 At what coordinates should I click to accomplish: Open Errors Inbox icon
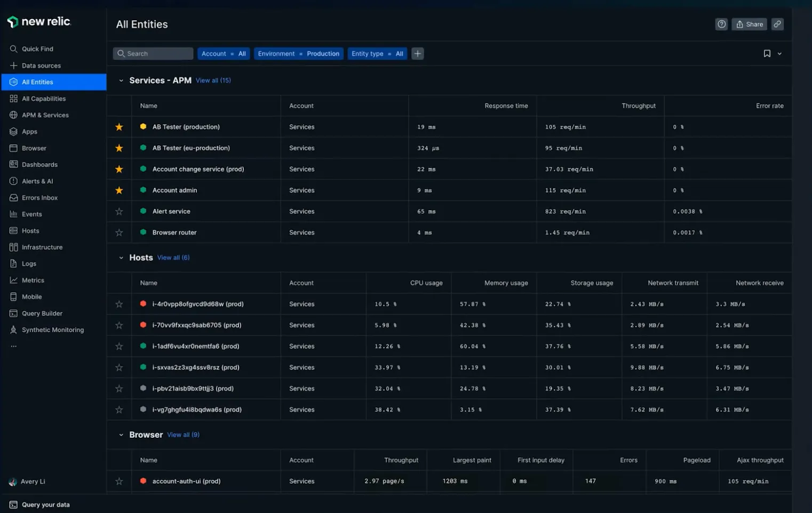13,197
